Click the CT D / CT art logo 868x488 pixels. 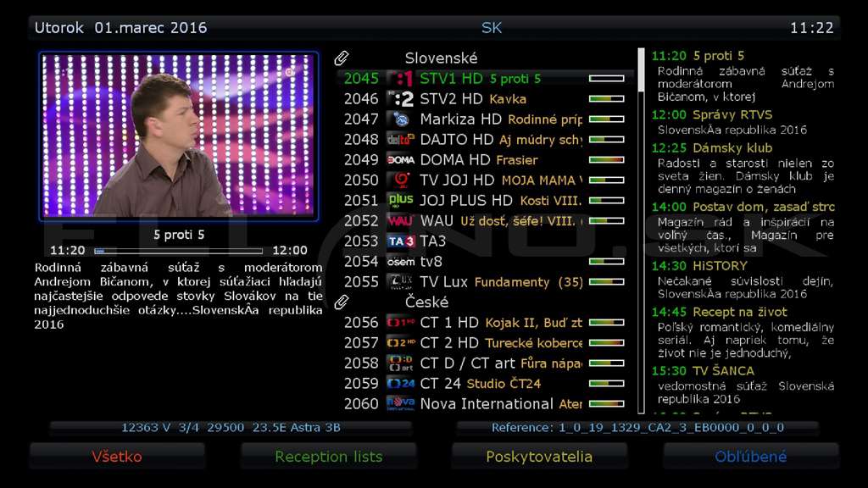click(x=401, y=363)
